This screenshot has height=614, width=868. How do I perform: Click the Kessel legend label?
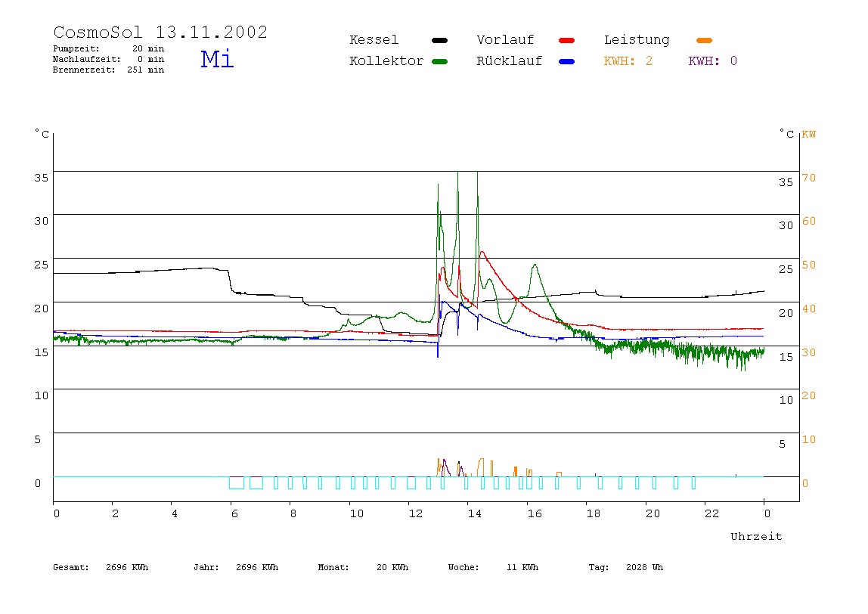coord(374,40)
